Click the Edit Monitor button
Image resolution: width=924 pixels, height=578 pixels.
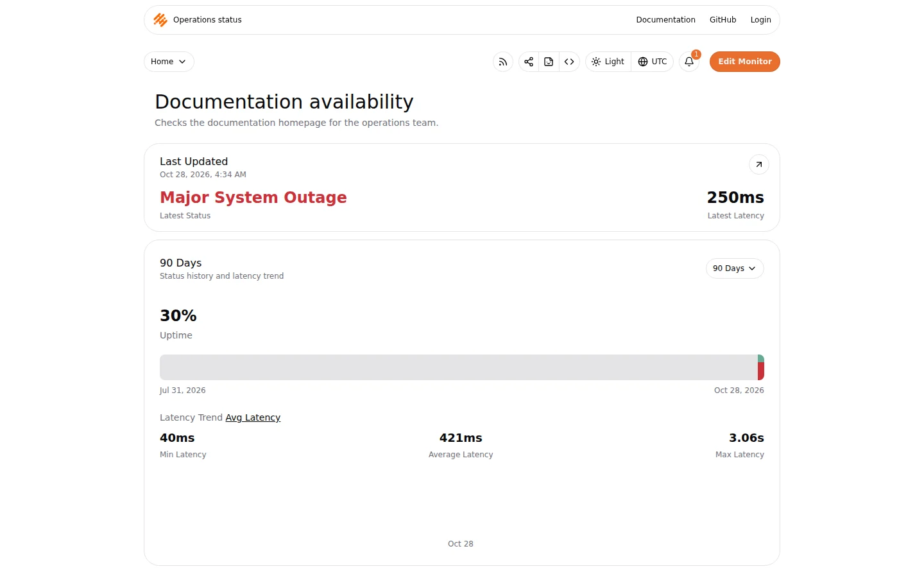tap(745, 62)
